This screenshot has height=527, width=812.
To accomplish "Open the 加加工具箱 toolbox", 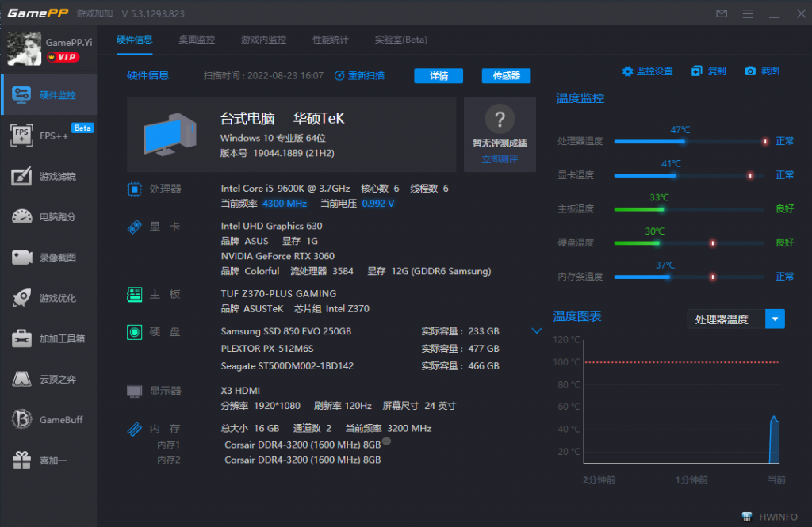I will (x=49, y=338).
